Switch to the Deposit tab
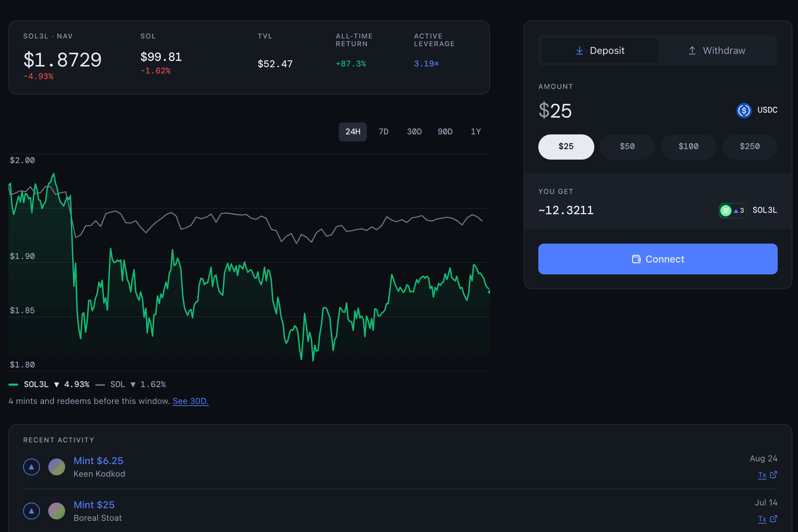 (x=600, y=50)
